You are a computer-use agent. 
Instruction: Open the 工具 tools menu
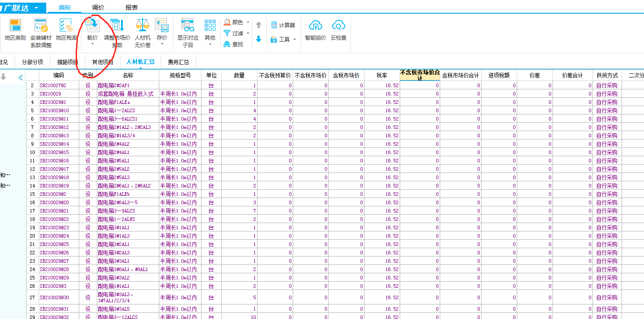[280, 40]
